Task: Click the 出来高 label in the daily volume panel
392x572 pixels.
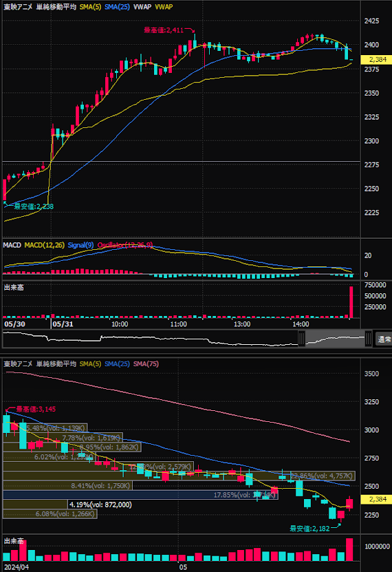Action: [14, 540]
